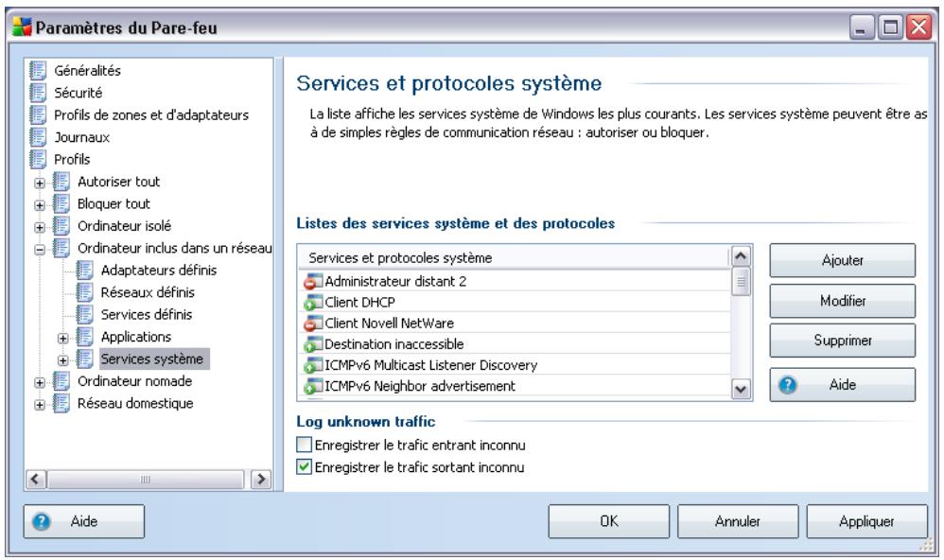Open the Journaux page

[82, 137]
